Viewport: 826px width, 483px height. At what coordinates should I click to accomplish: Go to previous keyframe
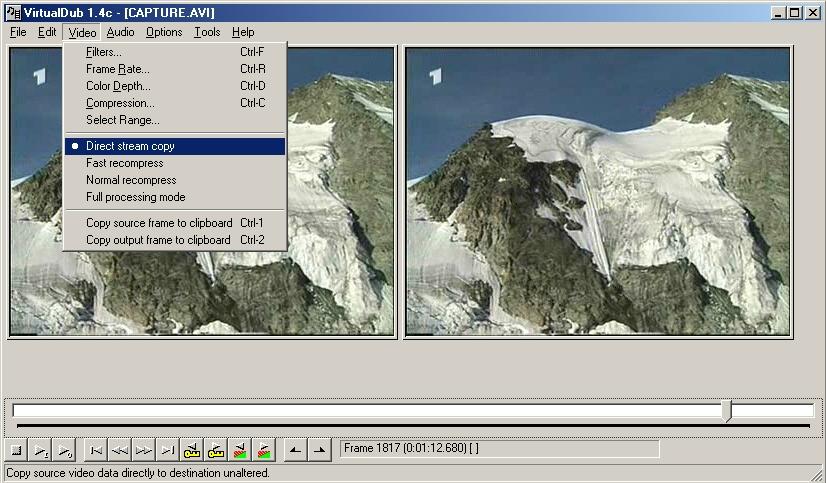click(192, 450)
